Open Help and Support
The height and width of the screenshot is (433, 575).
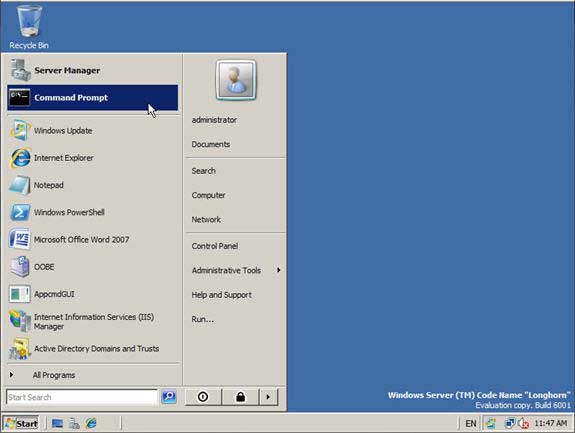235,295
